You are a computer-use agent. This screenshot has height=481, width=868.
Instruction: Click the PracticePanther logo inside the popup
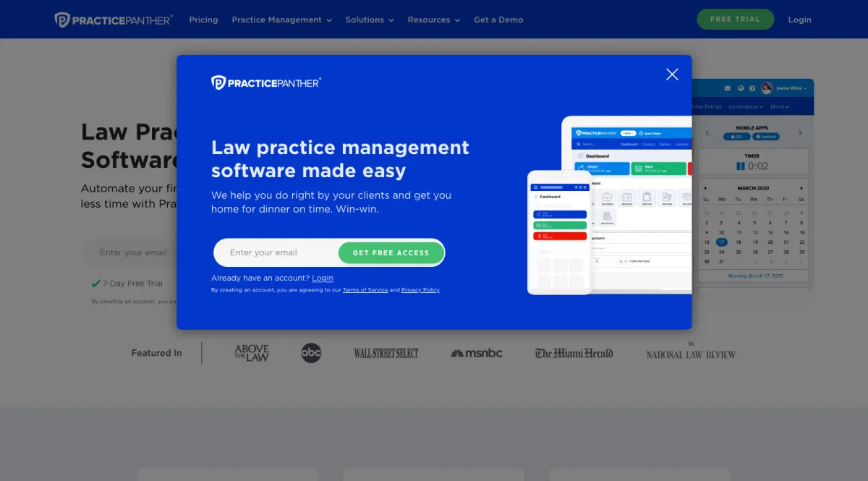tap(266, 82)
